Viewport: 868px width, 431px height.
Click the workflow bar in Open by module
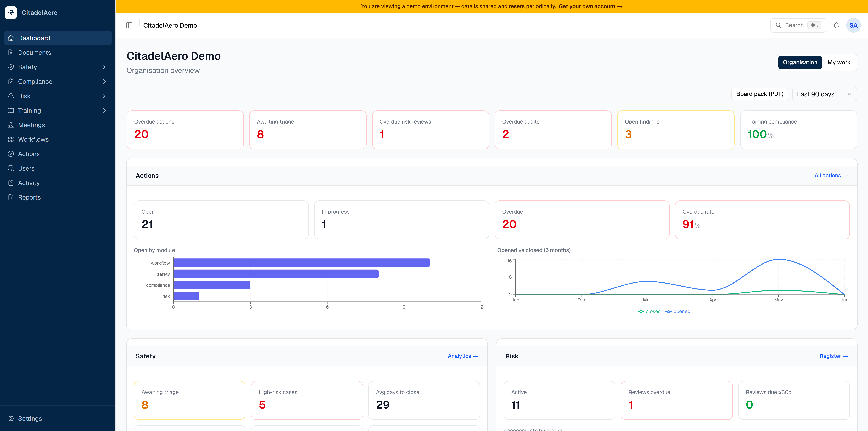[302, 263]
